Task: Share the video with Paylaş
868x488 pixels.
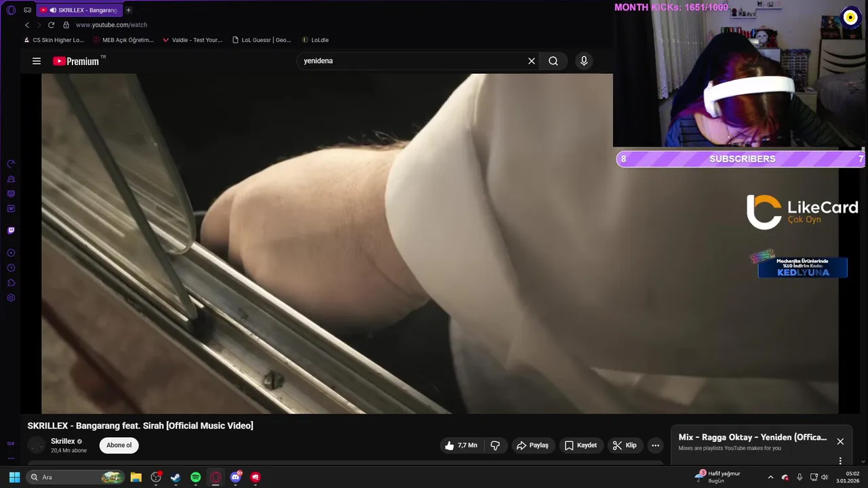Action: (532, 445)
